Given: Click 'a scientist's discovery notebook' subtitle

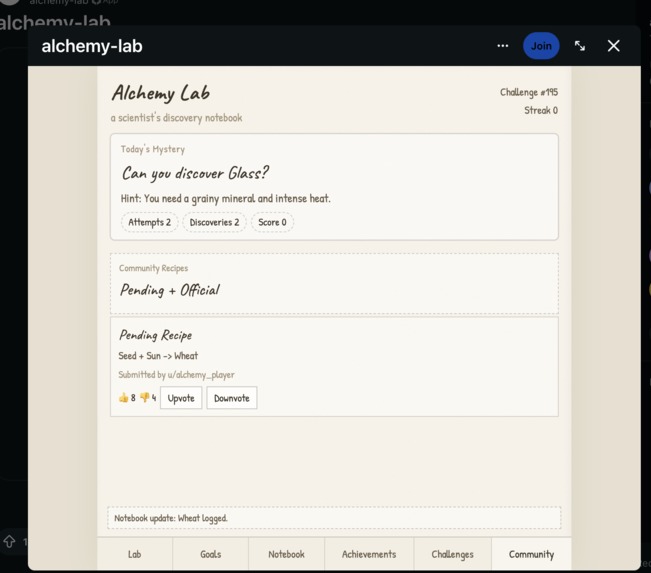Looking at the screenshot, I should [x=176, y=118].
